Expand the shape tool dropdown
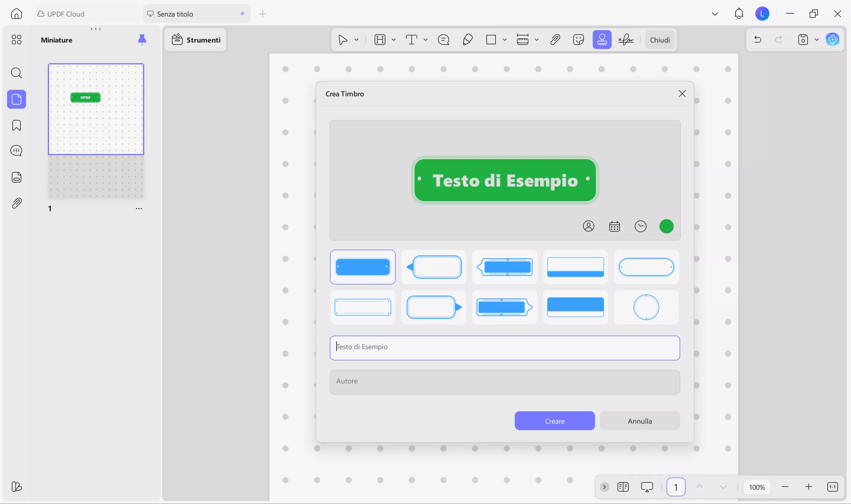Viewport: 851px width, 504px height. 505,39
